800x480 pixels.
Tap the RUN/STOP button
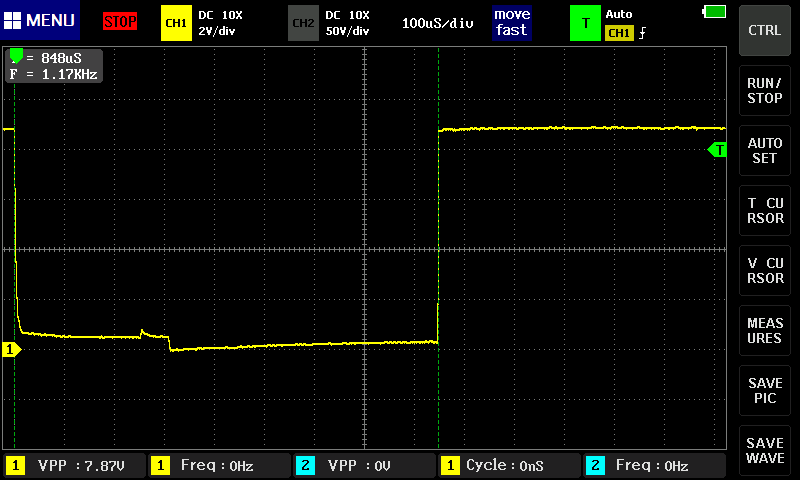click(764, 90)
